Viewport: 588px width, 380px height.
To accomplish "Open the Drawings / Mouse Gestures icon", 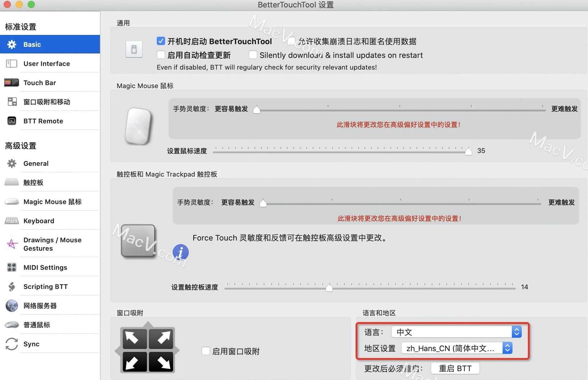I will (x=12, y=243).
